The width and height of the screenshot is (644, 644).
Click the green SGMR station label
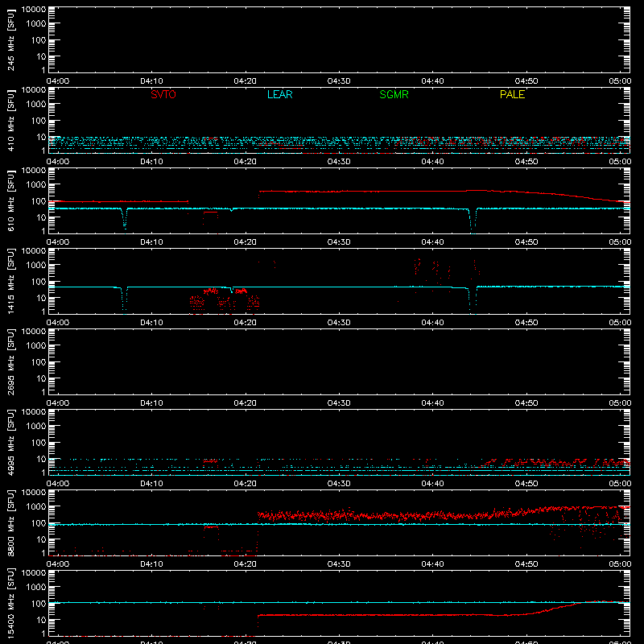tap(394, 94)
